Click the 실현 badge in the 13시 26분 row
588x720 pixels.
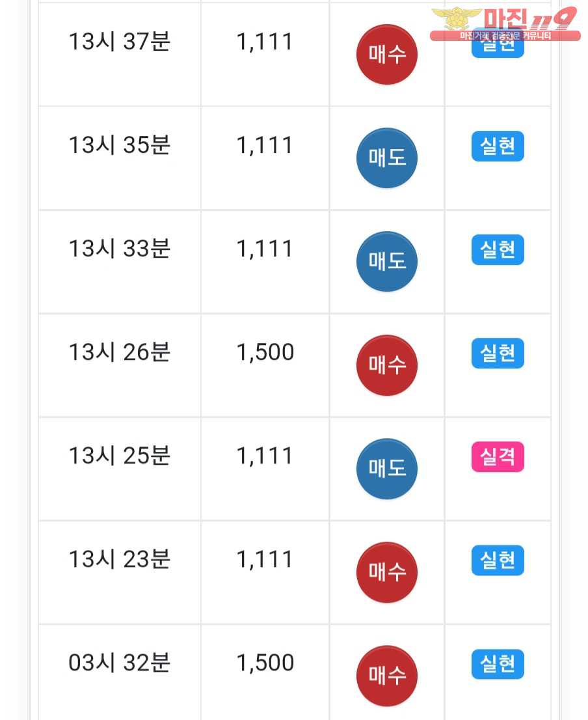[498, 353]
